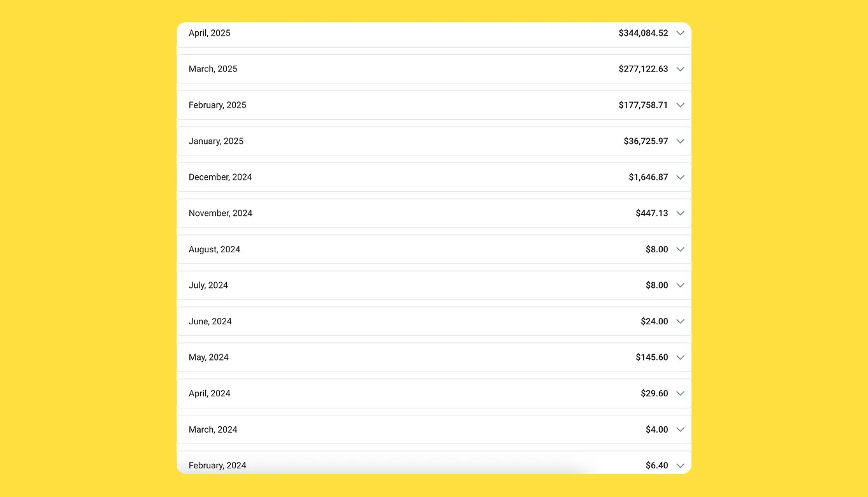Open the February, 2024 chevron
Image resolution: width=868 pixels, height=497 pixels.
click(x=680, y=465)
